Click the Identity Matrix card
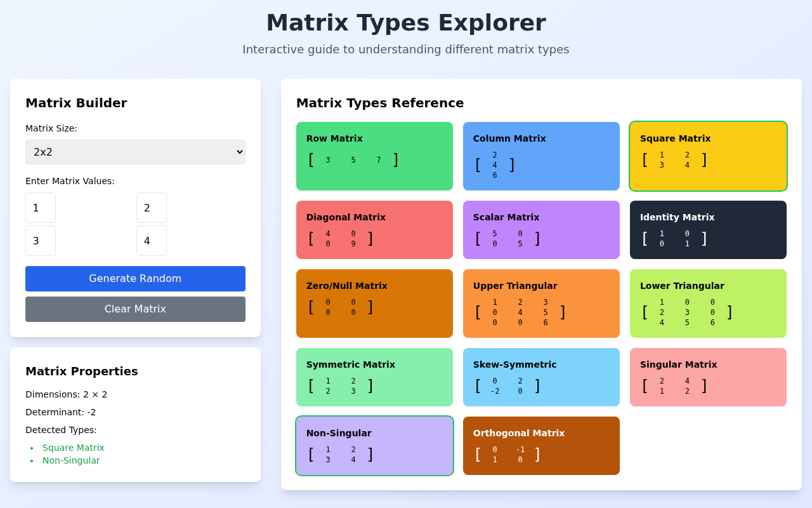812x508 pixels. coord(708,229)
